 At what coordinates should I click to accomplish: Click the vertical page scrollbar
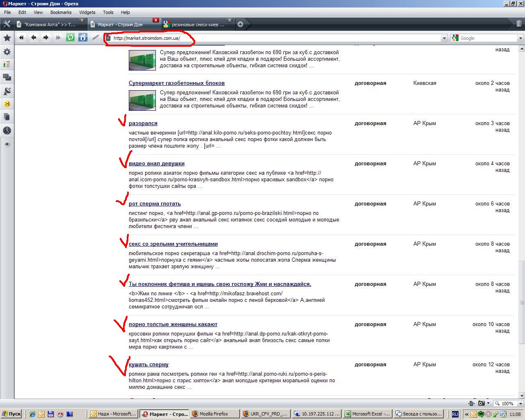(x=521, y=221)
